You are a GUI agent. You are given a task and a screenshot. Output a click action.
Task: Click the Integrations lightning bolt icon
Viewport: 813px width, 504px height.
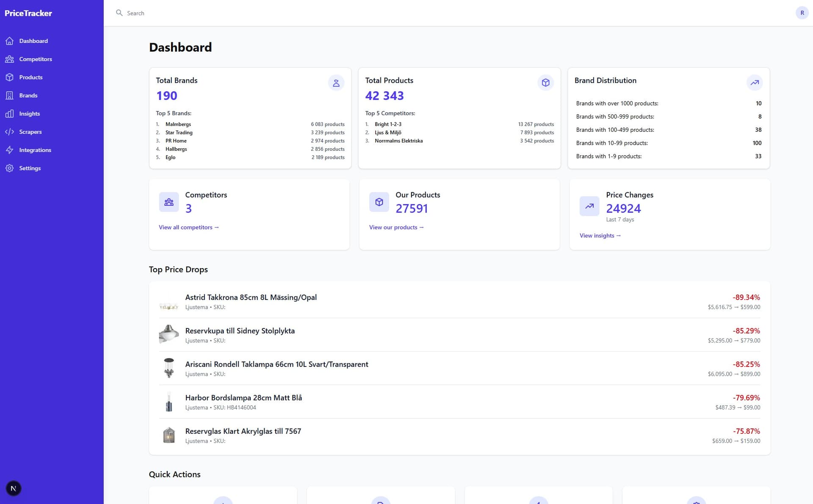tap(9, 150)
